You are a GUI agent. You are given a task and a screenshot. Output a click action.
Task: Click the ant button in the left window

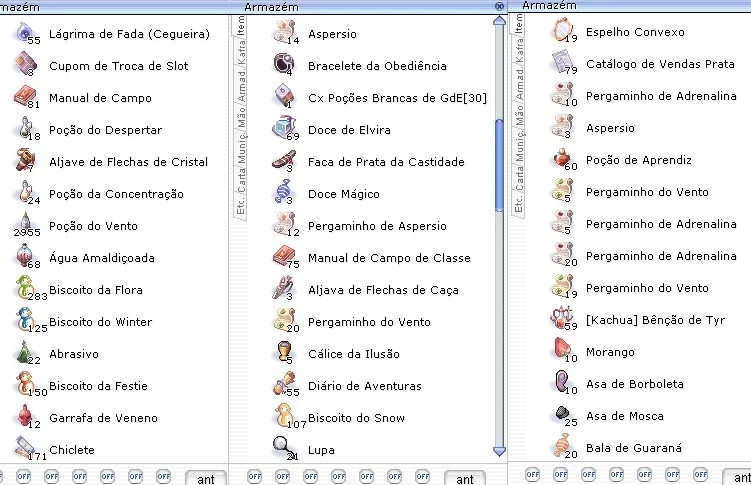click(206, 478)
